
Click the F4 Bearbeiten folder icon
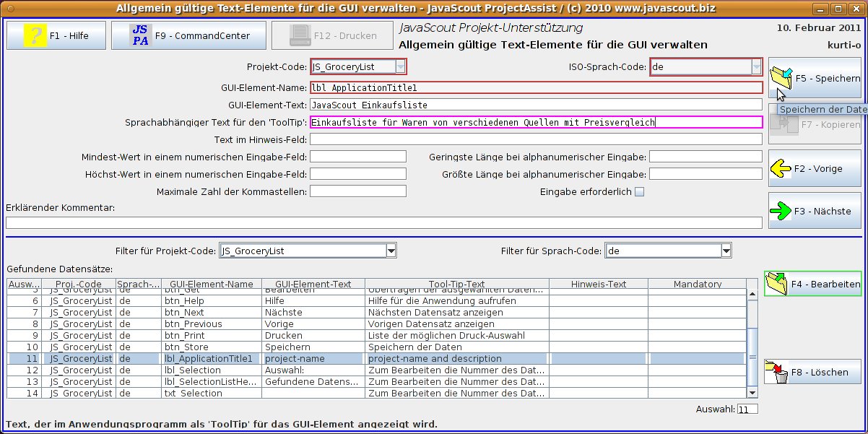click(778, 284)
